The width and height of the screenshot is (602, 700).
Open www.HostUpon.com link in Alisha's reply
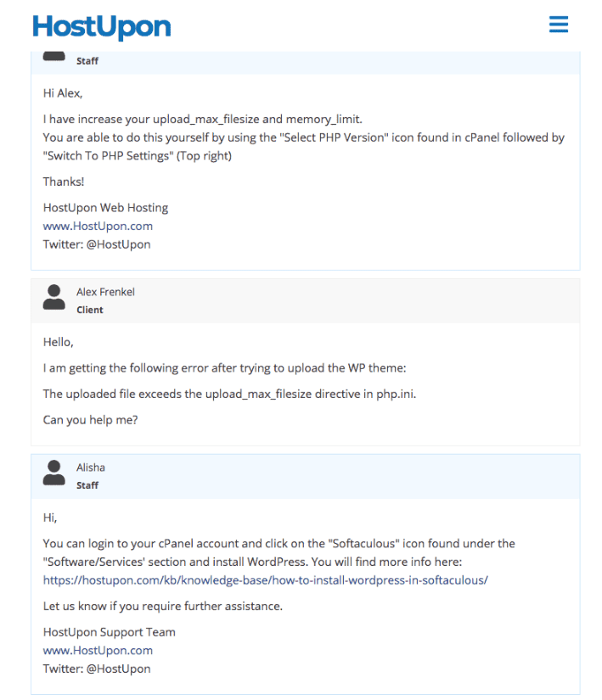98,651
